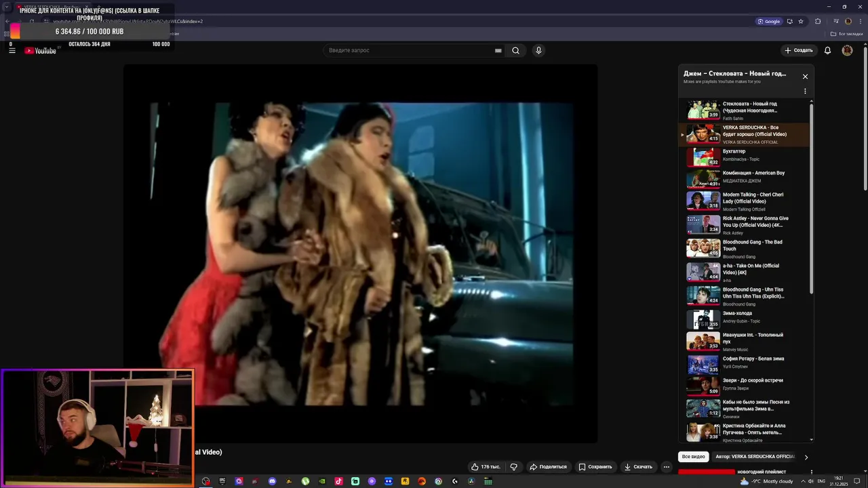Select the Автор: VERKA SERDUCHKA chip
Viewport: 868px width, 488px height.
[x=755, y=457]
